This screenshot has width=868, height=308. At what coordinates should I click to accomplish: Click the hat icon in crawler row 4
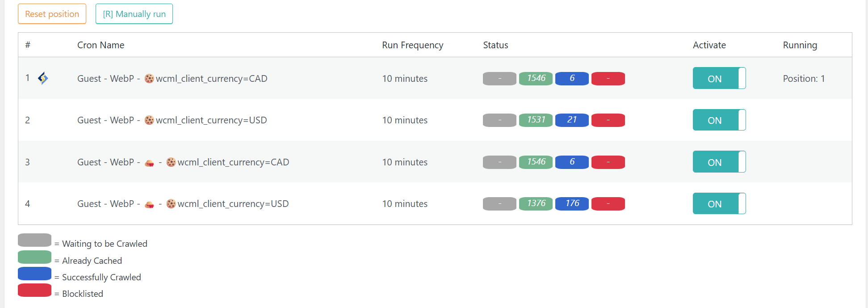(150, 204)
